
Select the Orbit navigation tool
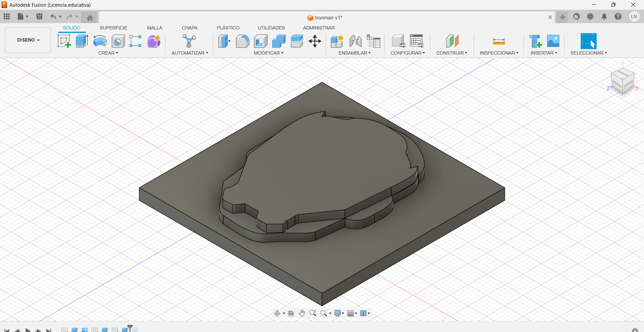click(x=277, y=313)
